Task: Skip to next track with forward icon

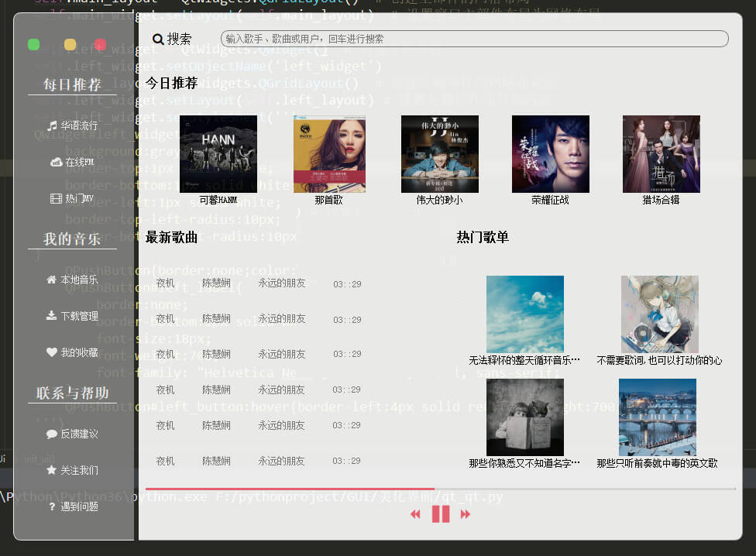Action: click(x=466, y=514)
